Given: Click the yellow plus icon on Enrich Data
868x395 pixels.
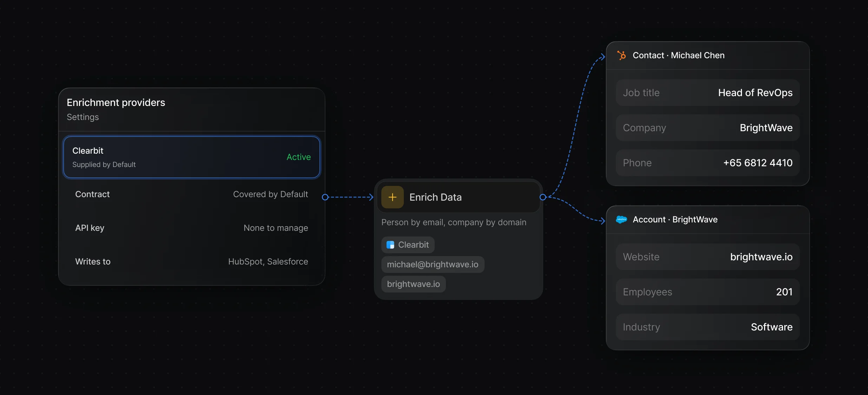Looking at the screenshot, I should pos(393,197).
